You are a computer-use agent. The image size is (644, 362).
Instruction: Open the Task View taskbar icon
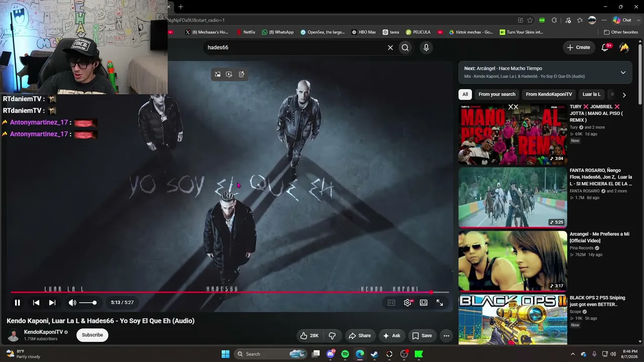click(x=316, y=354)
